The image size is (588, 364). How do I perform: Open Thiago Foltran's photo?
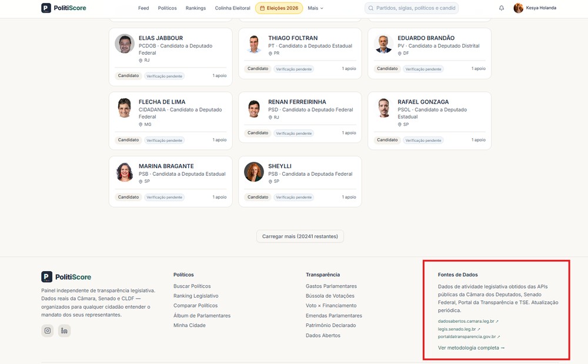[x=254, y=44]
